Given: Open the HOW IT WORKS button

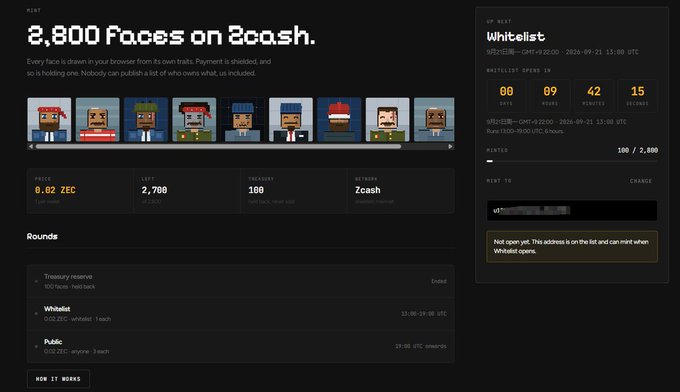Looking at the screenshot, I should (x=59, y=379).
